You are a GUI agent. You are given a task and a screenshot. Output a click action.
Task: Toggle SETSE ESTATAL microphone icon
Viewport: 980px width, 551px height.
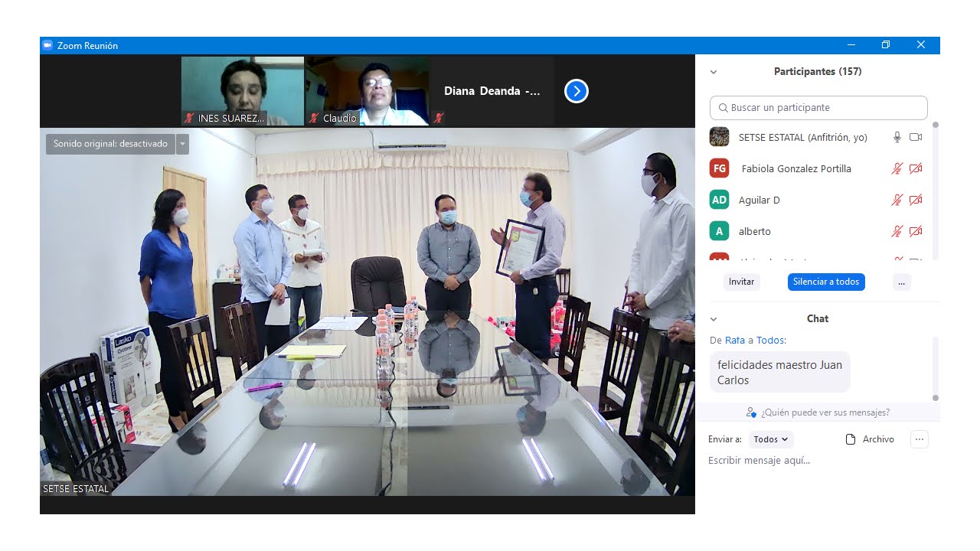click(x=897, y=137)
